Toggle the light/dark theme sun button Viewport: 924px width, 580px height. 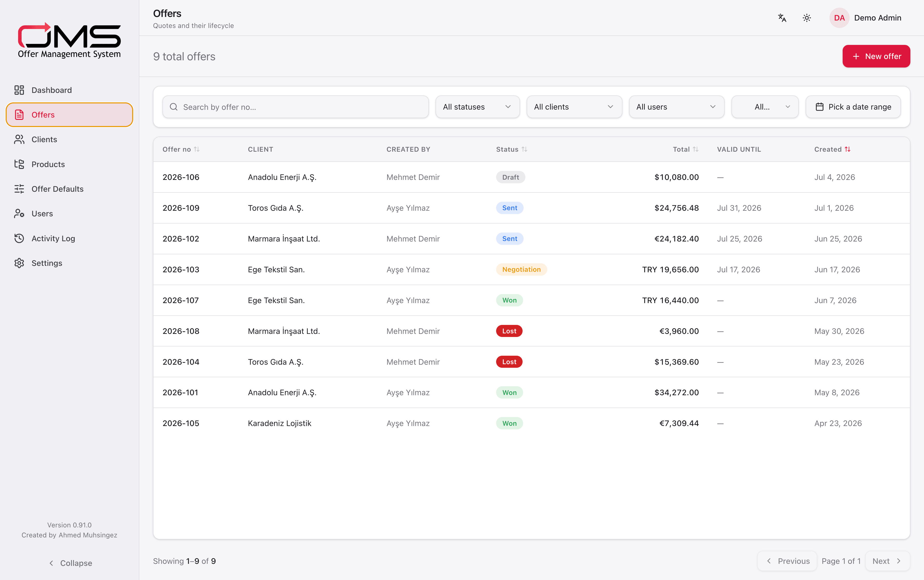pyautogui.click(x=807, y=18)
